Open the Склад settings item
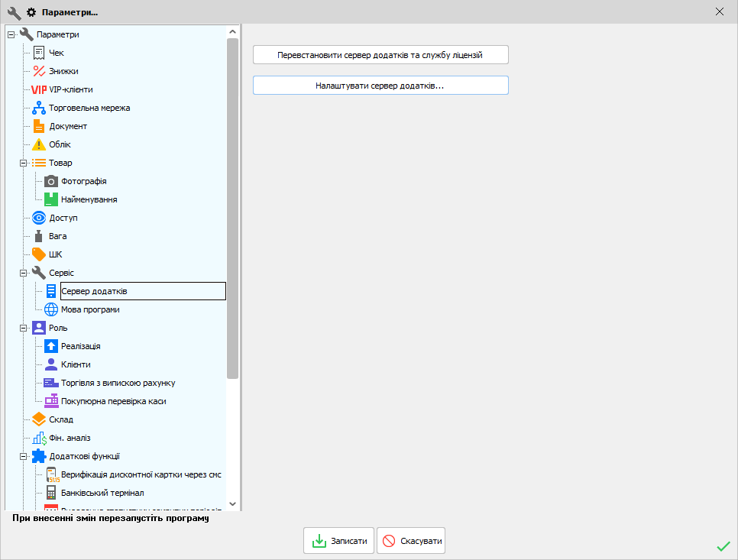 click(61, 419)
